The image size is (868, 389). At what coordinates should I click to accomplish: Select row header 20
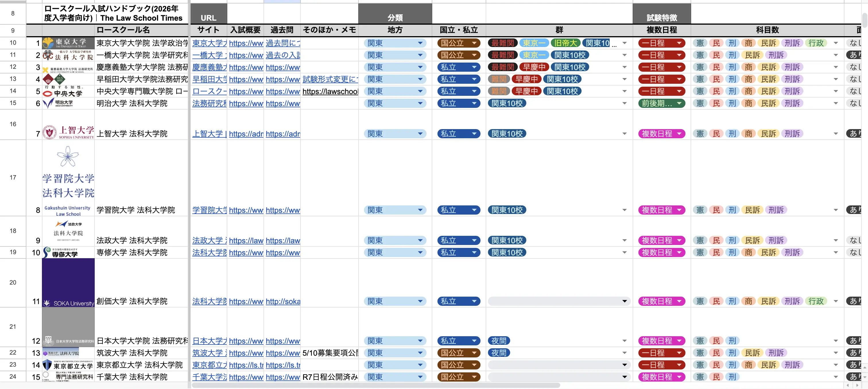[13, 283]
